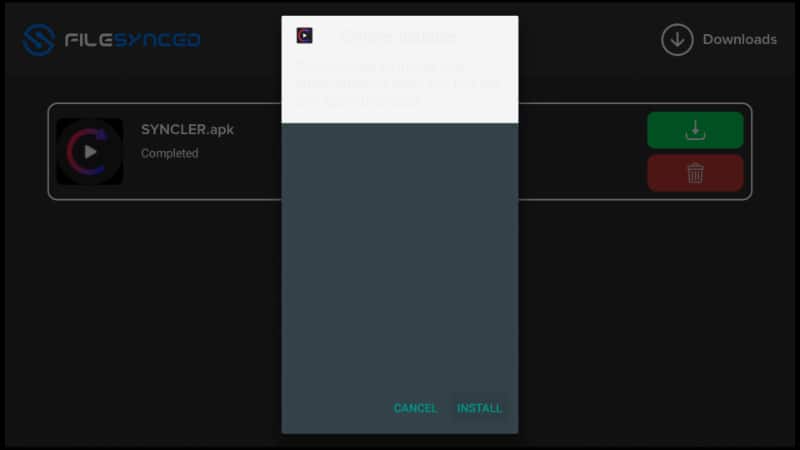The width and height of the screenshot is (800, 450).
Task: Click the faded description text in dialog
Action: 398,84
